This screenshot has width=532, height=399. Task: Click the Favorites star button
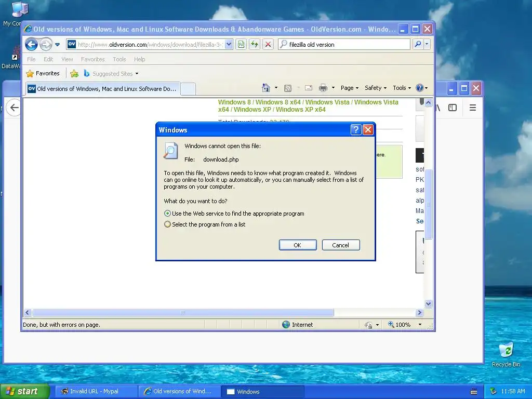tap(43, 73)
